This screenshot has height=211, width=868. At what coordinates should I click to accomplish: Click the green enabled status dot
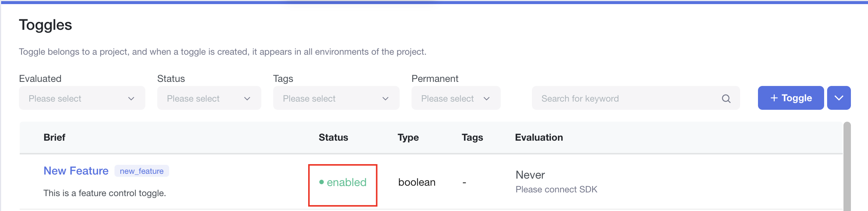tap(322, 182)
